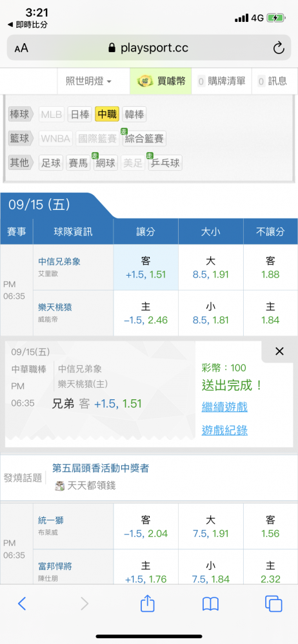Screen dimensions: 298x644
Task: Tap the 不讓分 column header
Action: pyautogui.click(x=270, y=232)
